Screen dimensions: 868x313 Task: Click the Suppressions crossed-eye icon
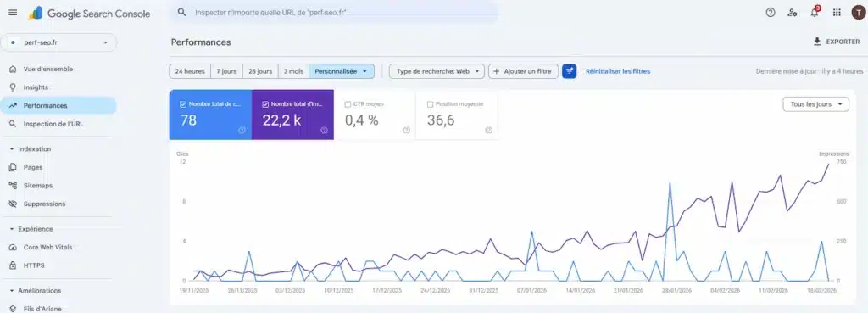point(13,204)
